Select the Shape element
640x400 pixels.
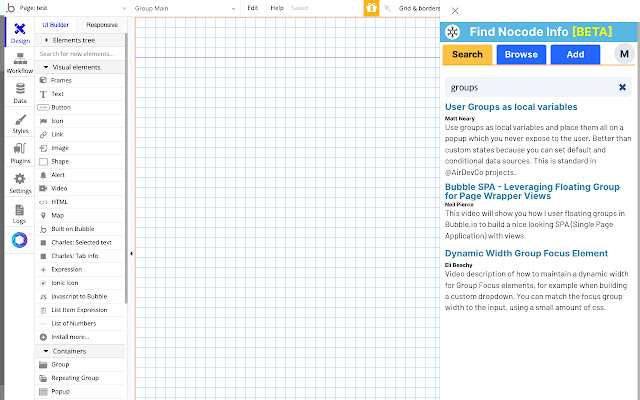pyautogui.click(x=80, y=161)
